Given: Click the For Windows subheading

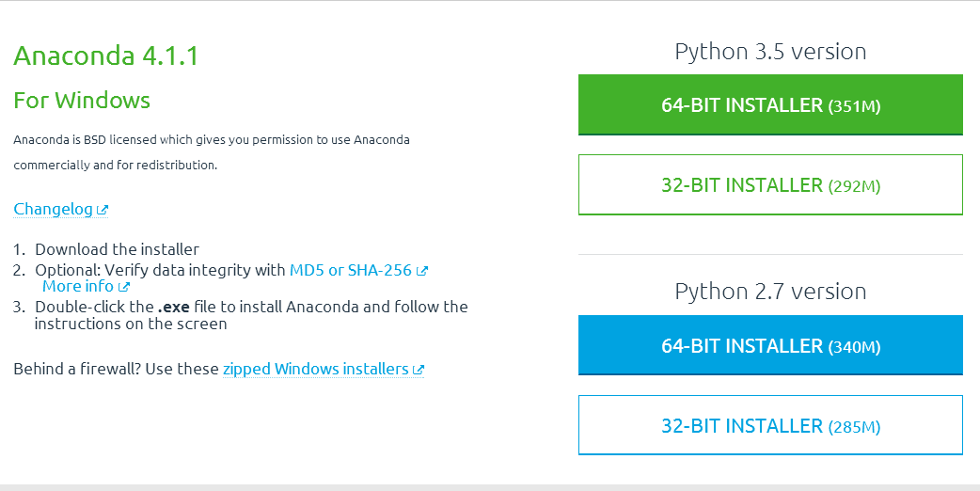Looking at the screenshot, I should [x=82, y=101].
